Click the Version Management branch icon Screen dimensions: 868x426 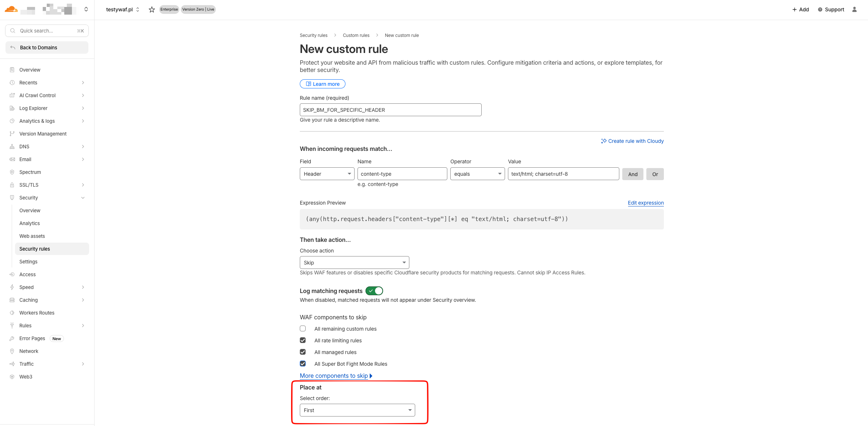[x=12, y=134]
